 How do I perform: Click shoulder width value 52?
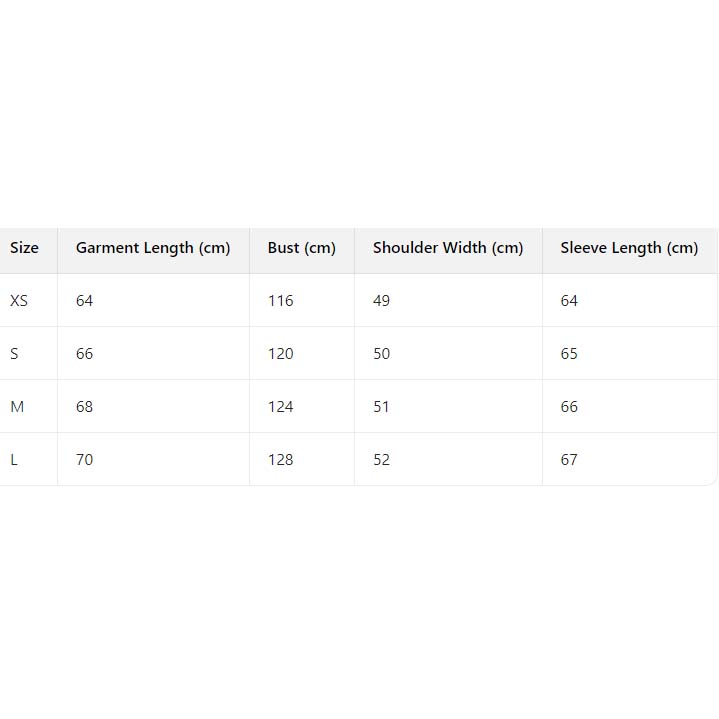381,460
